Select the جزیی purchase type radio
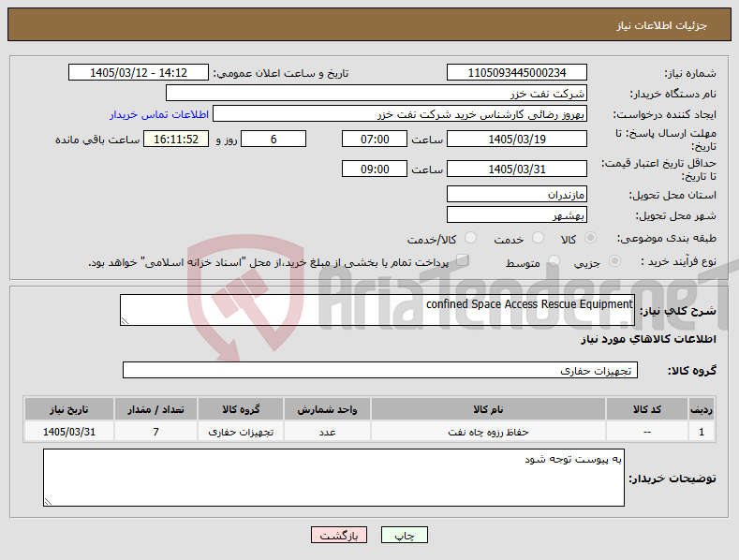The width and height of the screenshot is (739, 560). [614, 261]
